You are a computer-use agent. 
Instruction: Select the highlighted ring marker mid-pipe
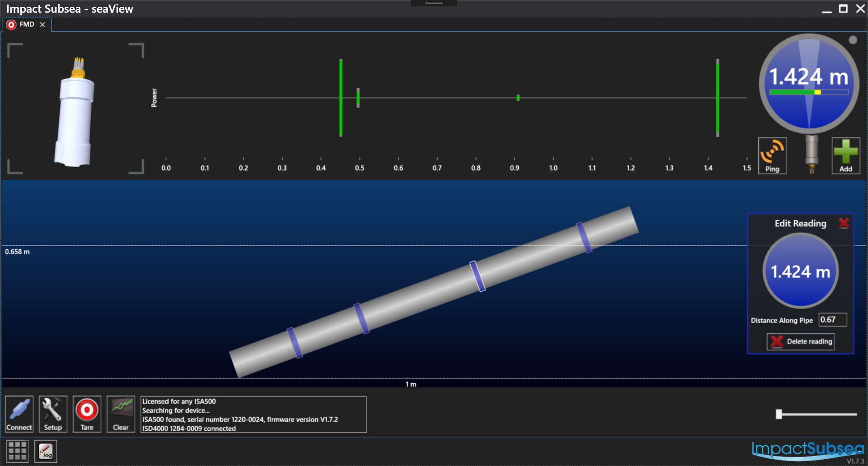[477, 276]
